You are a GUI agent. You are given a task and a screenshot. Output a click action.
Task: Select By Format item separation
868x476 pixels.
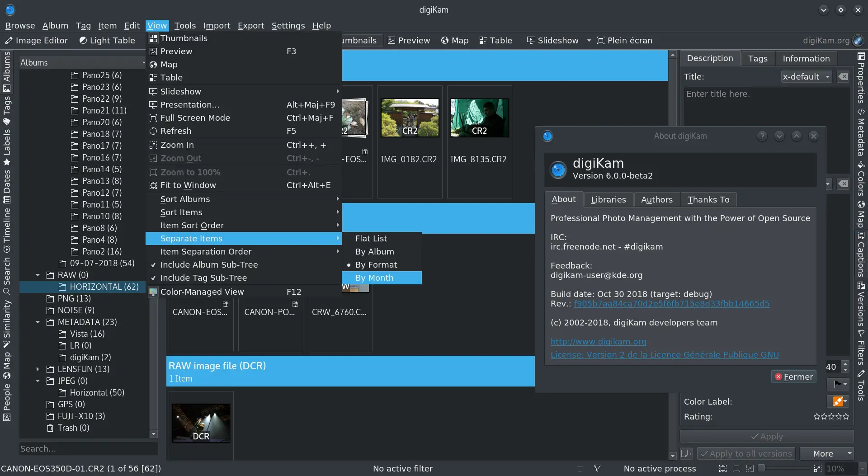coord(377,264)
